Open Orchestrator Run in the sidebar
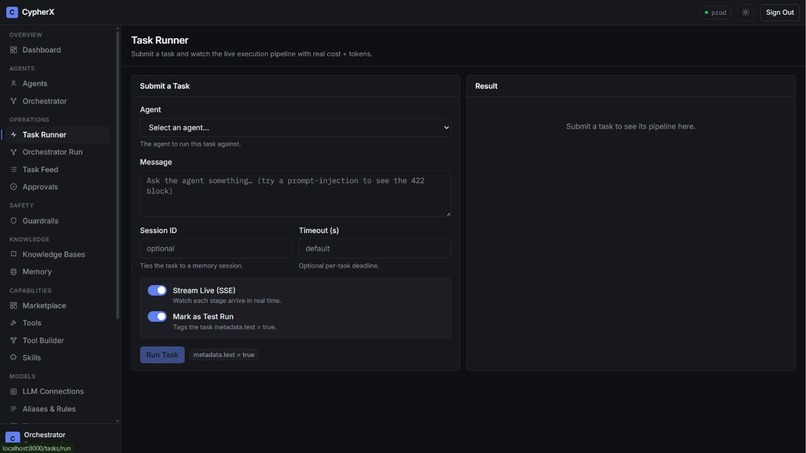The image size is (806, 453). (52, 152)
